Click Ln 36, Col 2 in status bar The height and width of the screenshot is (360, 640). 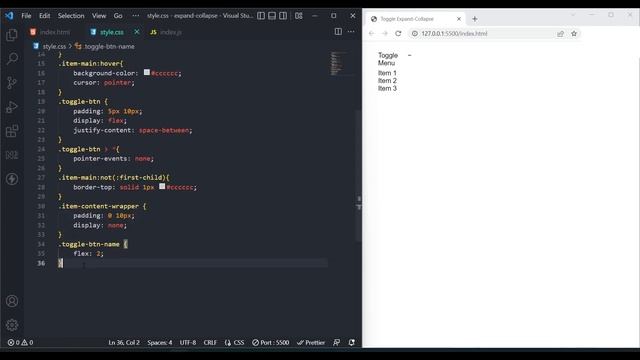coord(124,342)
